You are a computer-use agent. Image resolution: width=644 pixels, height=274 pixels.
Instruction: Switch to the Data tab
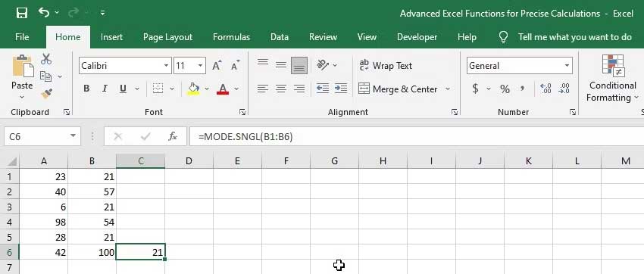click(280, 37)
